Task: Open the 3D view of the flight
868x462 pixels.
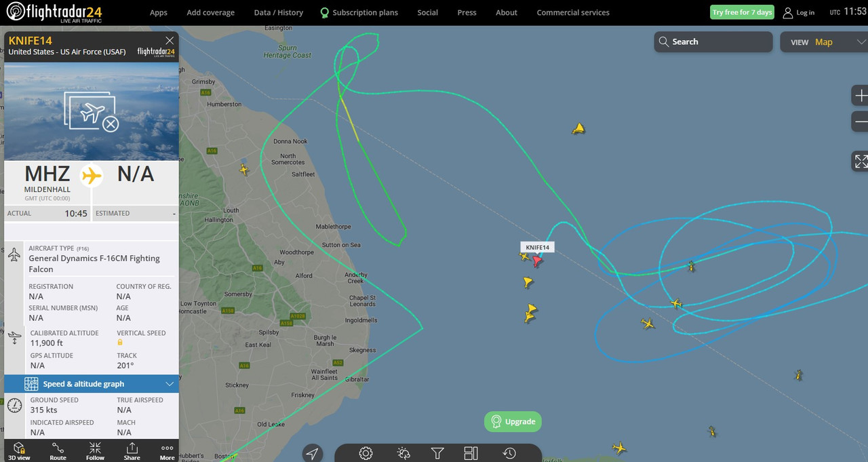Action: [19, 451]
